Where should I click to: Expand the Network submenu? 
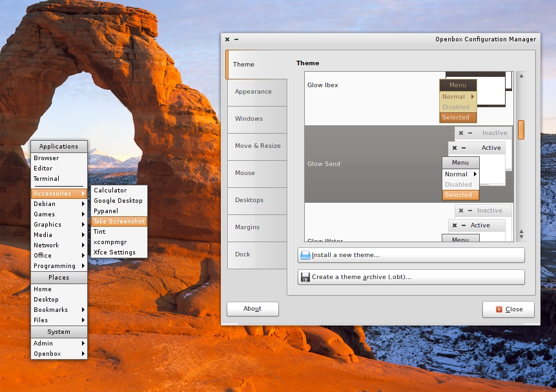(x=59, y=245)
